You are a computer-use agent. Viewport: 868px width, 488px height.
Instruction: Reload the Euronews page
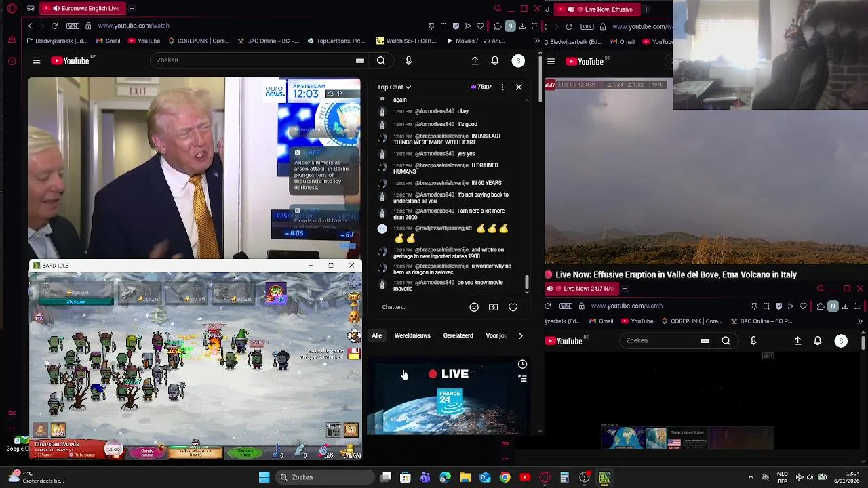(54, 26)
